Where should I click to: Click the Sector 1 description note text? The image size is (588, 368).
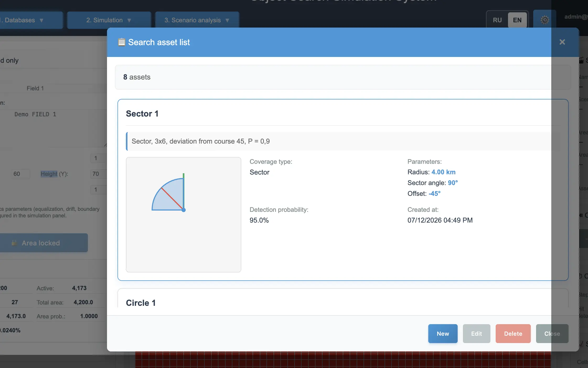(201, 141)
